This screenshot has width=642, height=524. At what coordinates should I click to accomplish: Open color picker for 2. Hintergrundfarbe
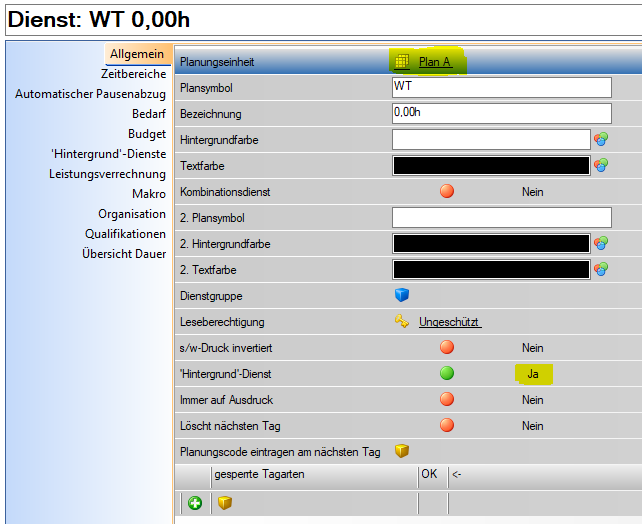click(601, 243)
